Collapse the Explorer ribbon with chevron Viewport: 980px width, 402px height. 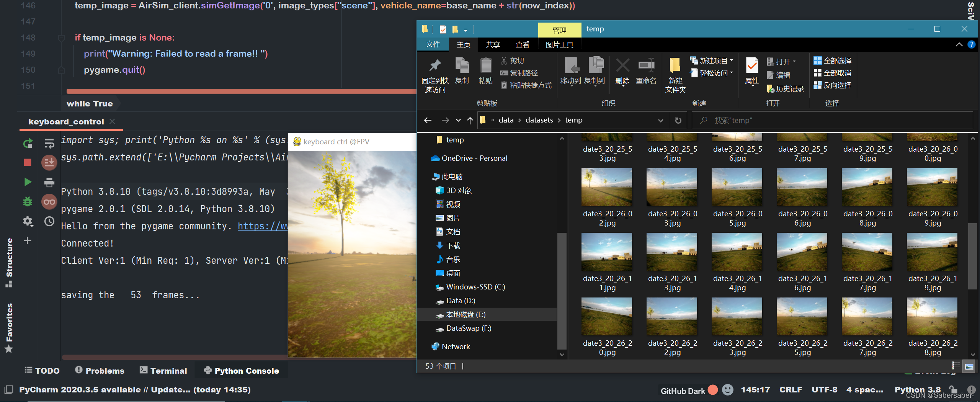(x=959, y=44)
